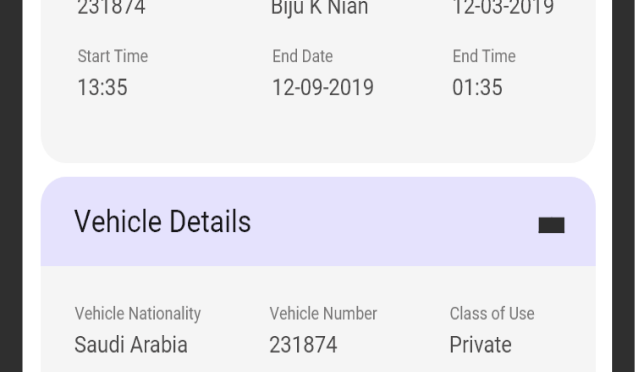Click the dark border on the right edge
This screenshot has height=372, width=635.
coord(624,186)
